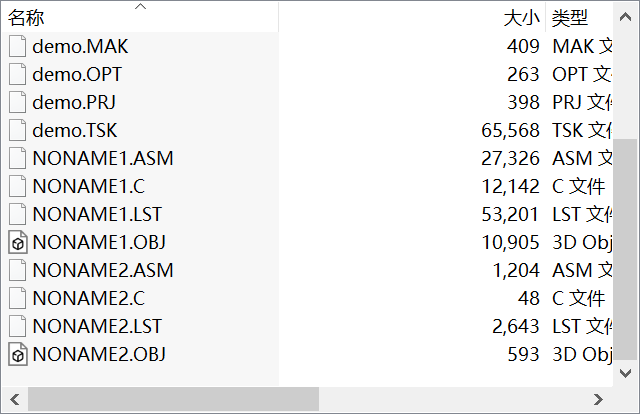Click the vertical scrollbar down arrow
Viewport: 640px width, 414px height.
click(x=625, y=373)
